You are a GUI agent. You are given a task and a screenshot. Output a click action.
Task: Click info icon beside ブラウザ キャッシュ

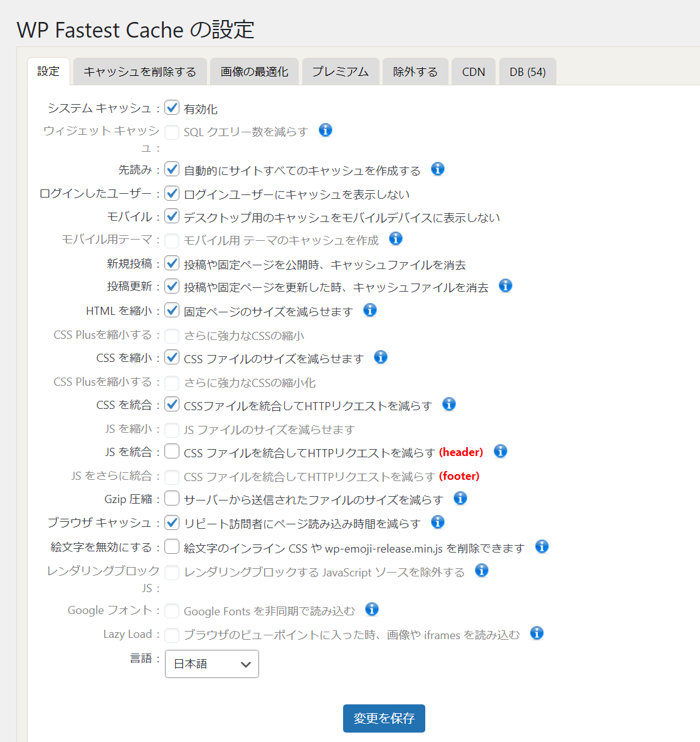(x=438, y=522)
